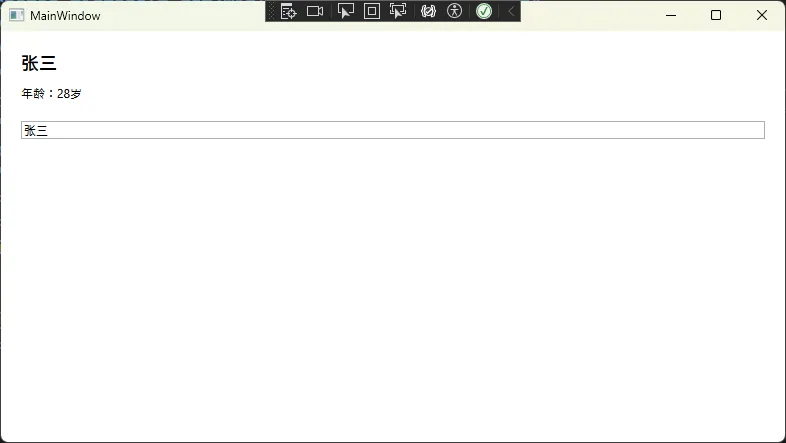Minimize the MainWindow window

tap(671, 16)
